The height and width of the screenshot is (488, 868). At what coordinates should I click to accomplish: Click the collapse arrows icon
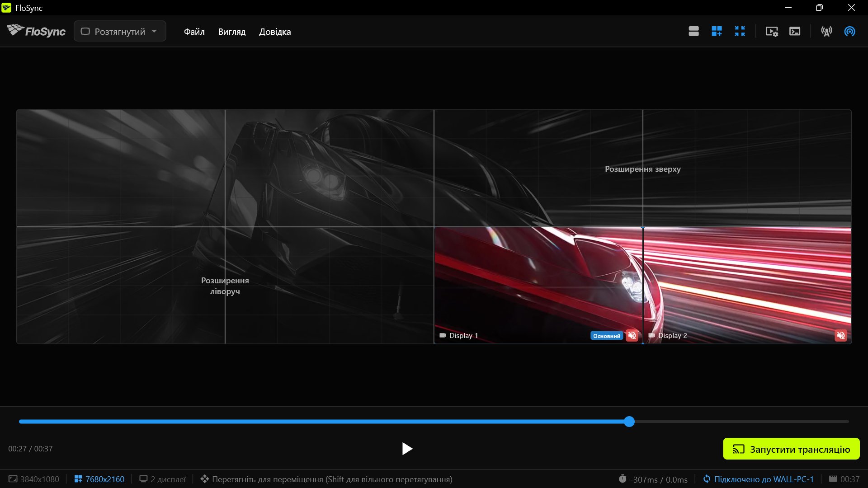[740, 31]
